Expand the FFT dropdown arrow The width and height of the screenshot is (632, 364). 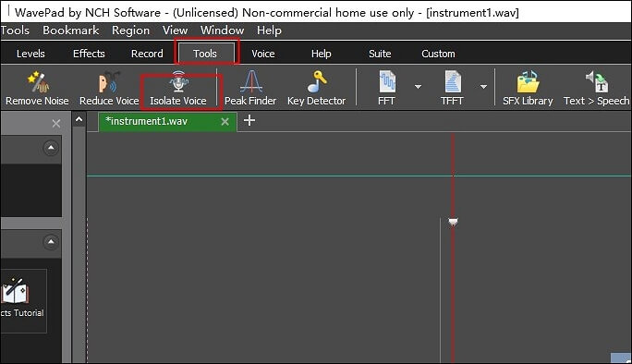coord(418,87)
